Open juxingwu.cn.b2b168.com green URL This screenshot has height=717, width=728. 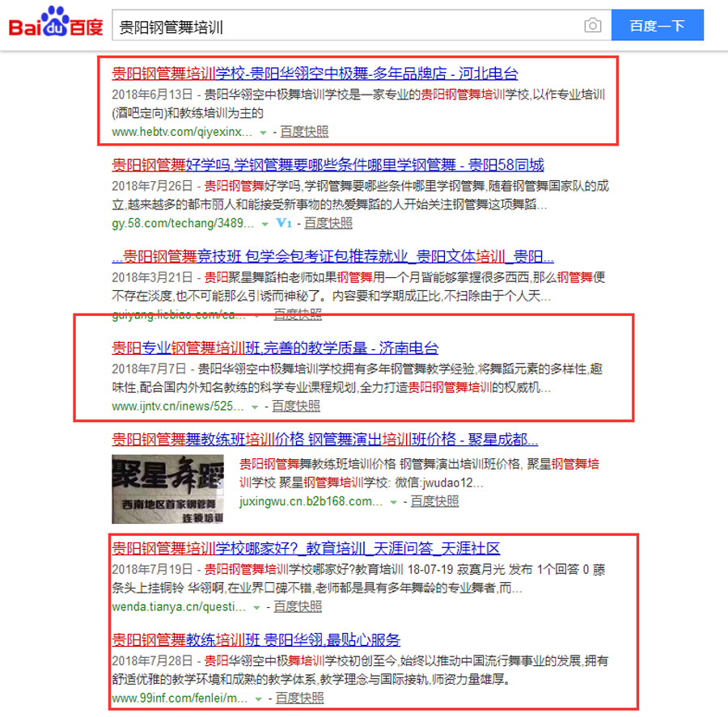[x=311, y=501]
